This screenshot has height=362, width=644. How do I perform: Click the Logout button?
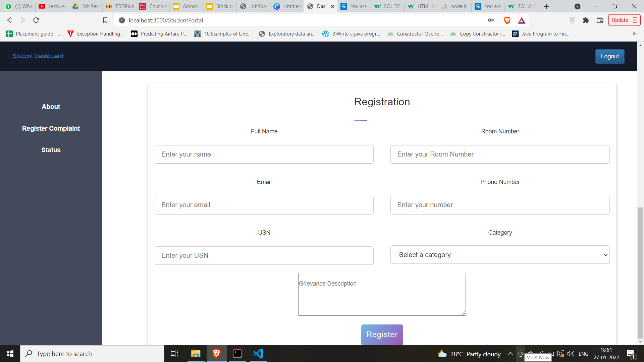pyautogui.click(x=609, y=56)
